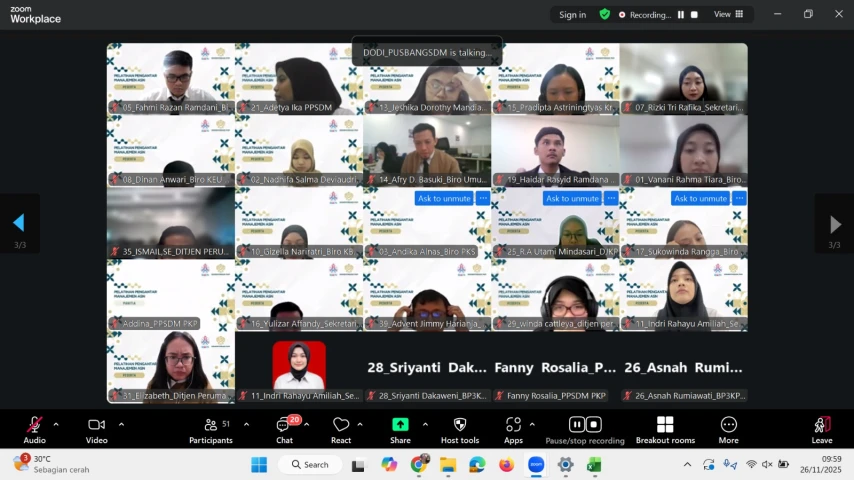The height and width of the screenshot is (480, 854).
Task: Ask 17_Sukowinda Rangga to unmute
Action: pyautogui.click(x=700, y=198)
